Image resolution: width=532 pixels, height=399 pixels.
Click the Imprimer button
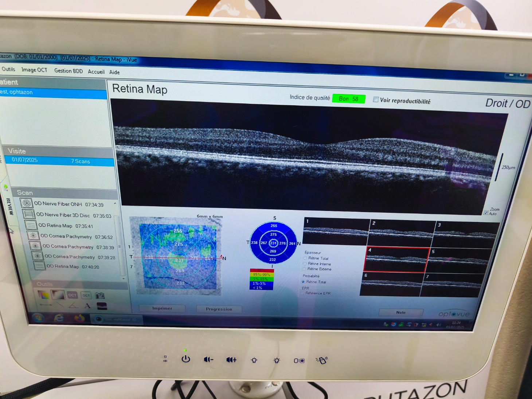(162, 308)
